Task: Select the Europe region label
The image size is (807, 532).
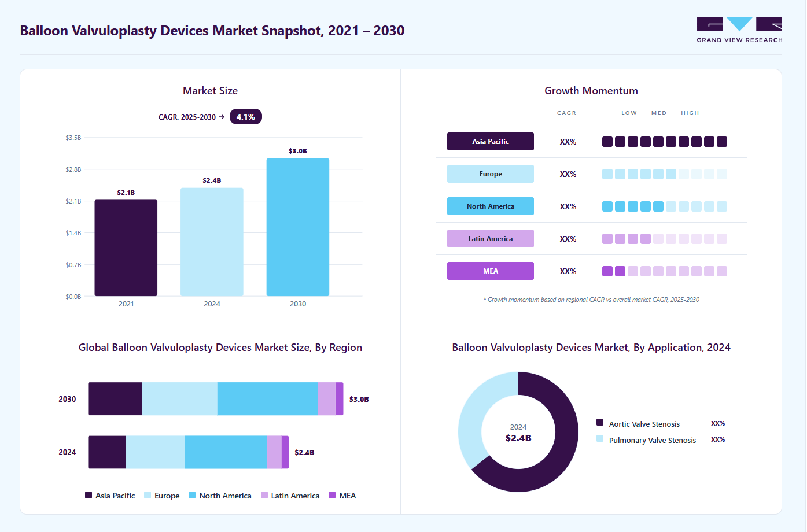Action: pos(491,174)
